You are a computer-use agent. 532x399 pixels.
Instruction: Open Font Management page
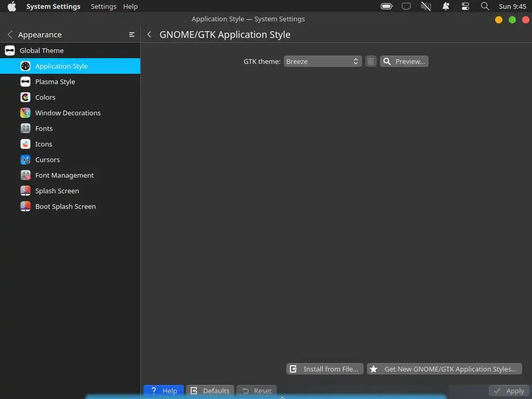70,176
